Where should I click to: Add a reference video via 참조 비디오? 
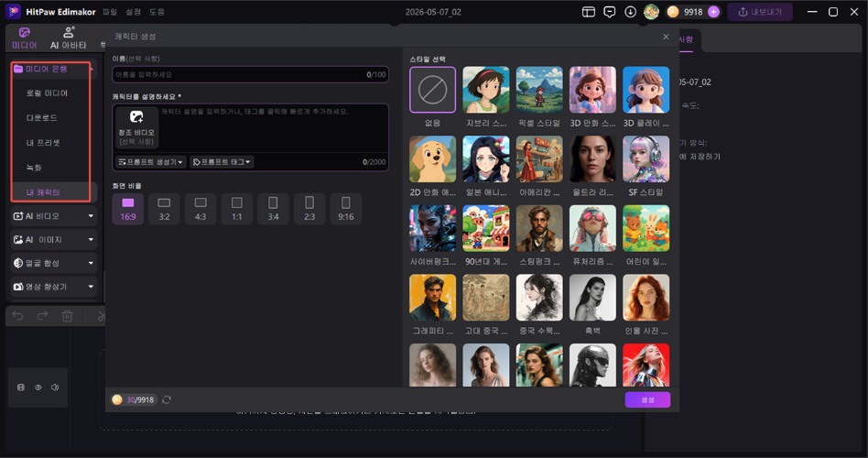(x=136, y=127)
